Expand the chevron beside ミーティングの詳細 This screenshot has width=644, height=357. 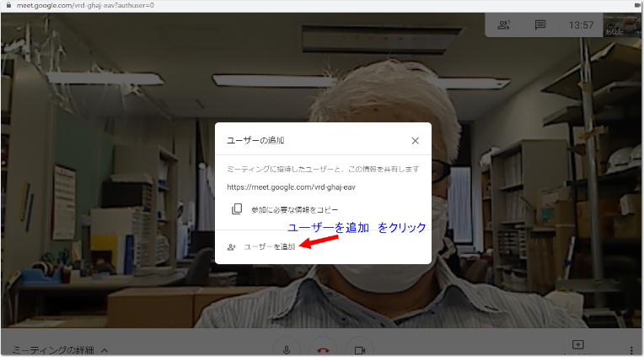pyautogui.click(x=105, y=350)
